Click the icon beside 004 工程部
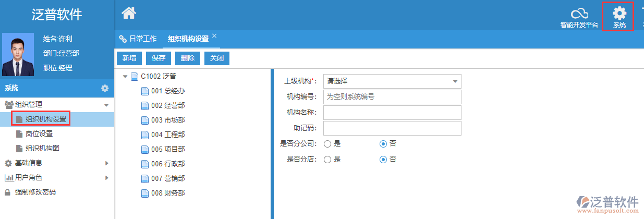 tap(145, 135)
